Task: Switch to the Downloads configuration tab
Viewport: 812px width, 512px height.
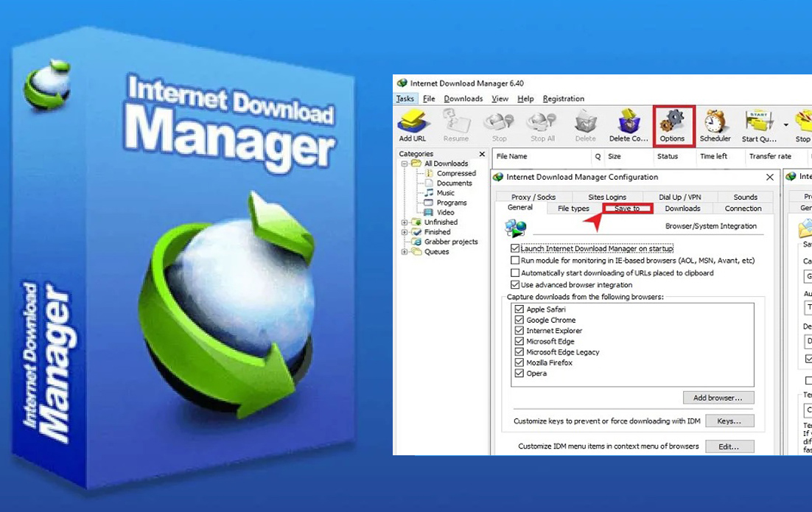Action: coord(682,208)
